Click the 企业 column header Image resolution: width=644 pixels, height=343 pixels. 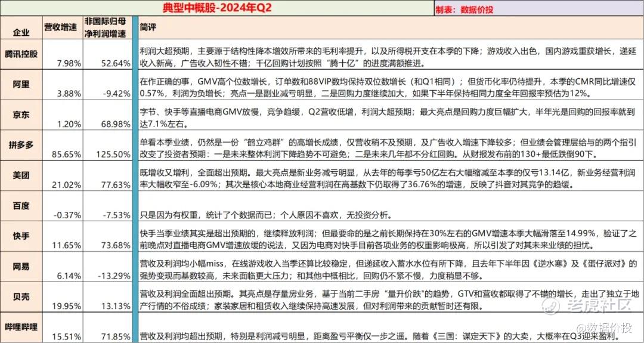[x=21, y=32]
